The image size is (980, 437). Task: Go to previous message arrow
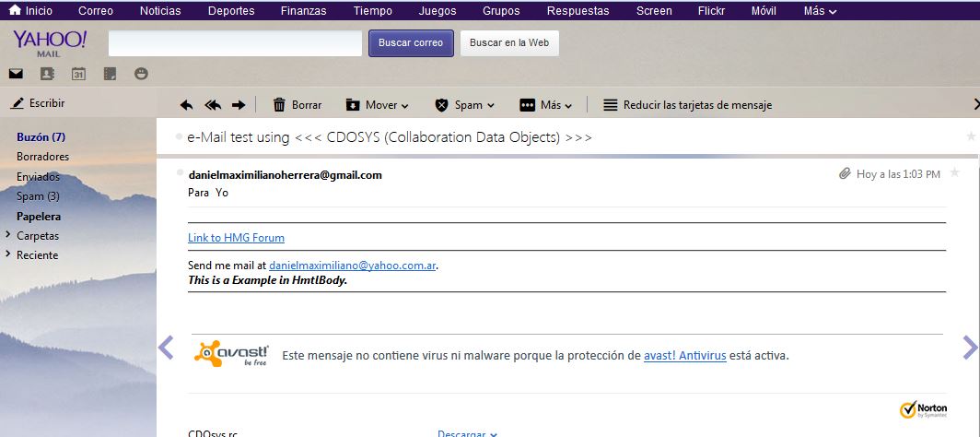166,348
